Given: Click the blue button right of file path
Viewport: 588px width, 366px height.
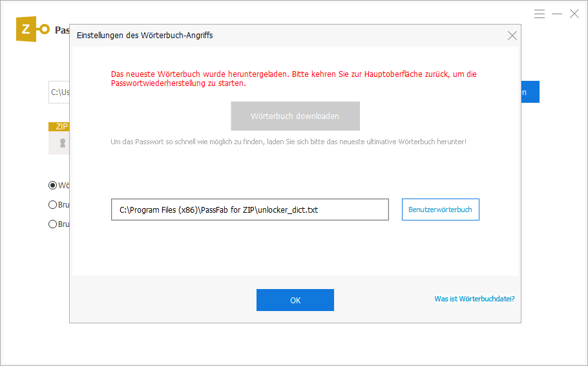Looking at the screenshot, I should [530, 92].
